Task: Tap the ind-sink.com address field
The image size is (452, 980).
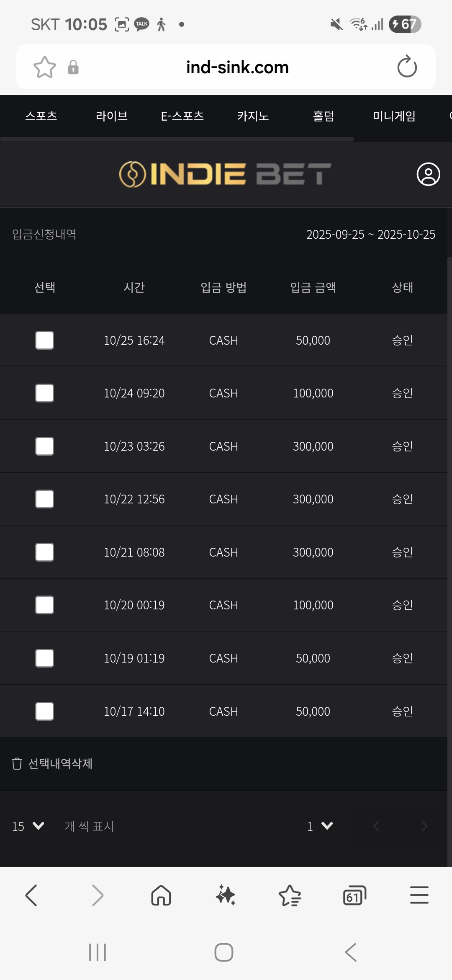Action: (237, 67)
